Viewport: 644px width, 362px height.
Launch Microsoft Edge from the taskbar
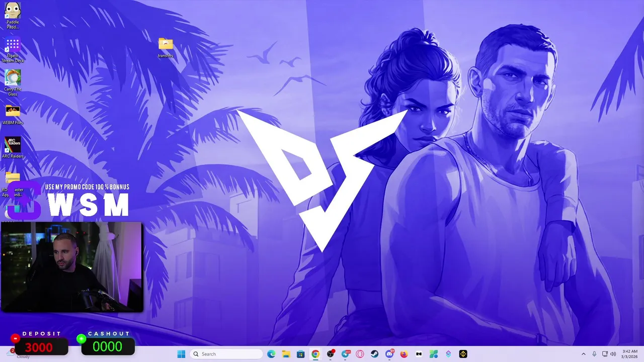[271, 354]
